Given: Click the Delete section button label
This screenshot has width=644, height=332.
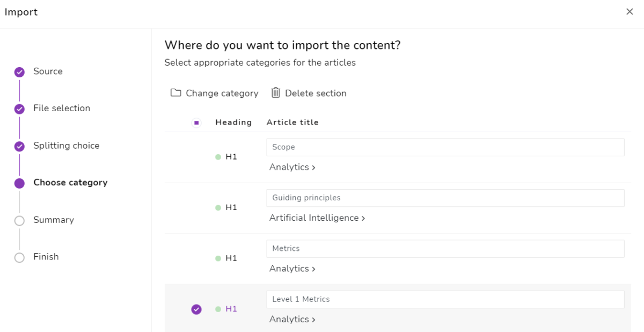Looking at the screenshot, I should point(316,93).
